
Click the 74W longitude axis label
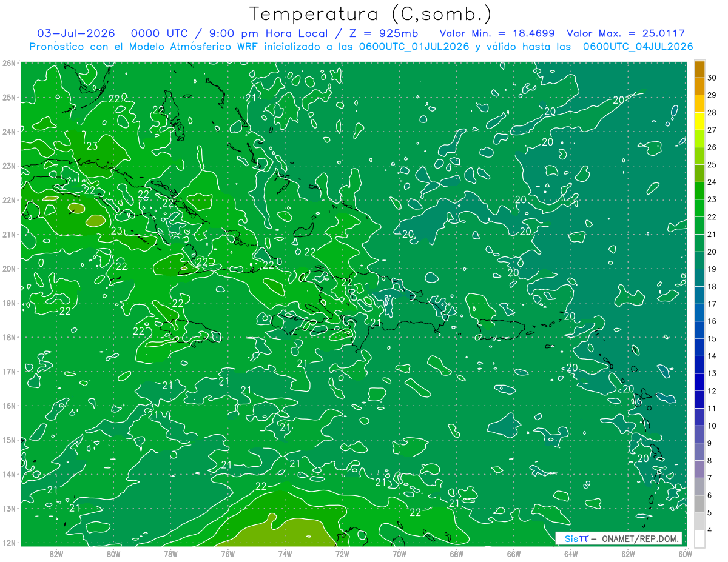[285, 554]
